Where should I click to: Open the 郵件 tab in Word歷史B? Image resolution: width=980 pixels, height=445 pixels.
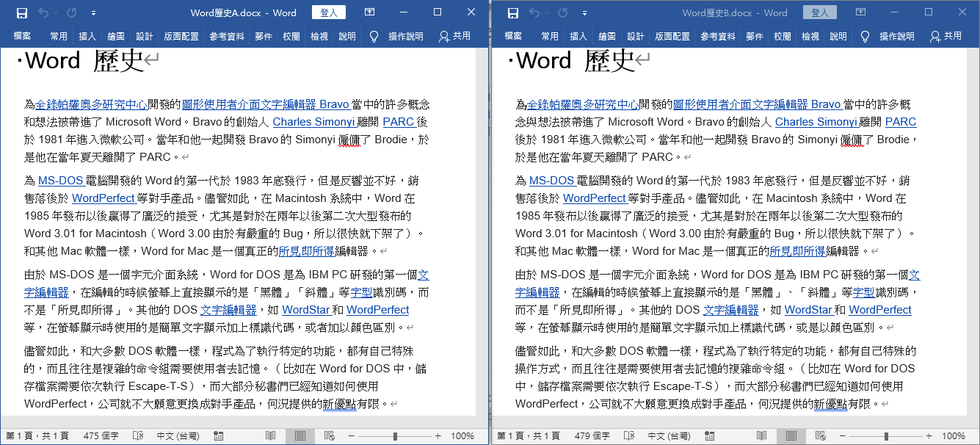pyautogui.click(x=755, y=36)
